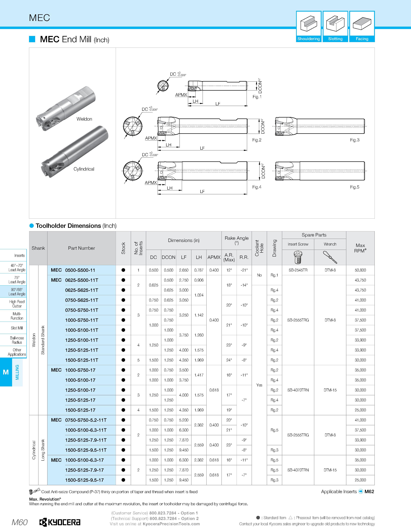Viewport: 411px width, 532px height.
Task: Click the M60 page number
Action: 20,522
